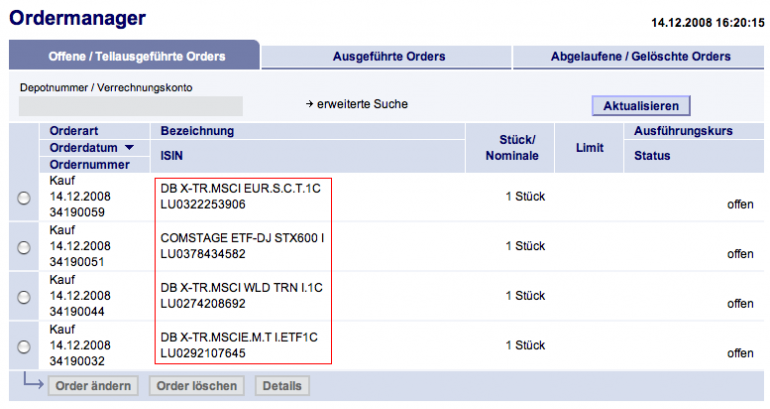Click the arrow icon beside erweiterte Suche
The height and width of the screenshot is (409, 770).
tap(311, 104)
